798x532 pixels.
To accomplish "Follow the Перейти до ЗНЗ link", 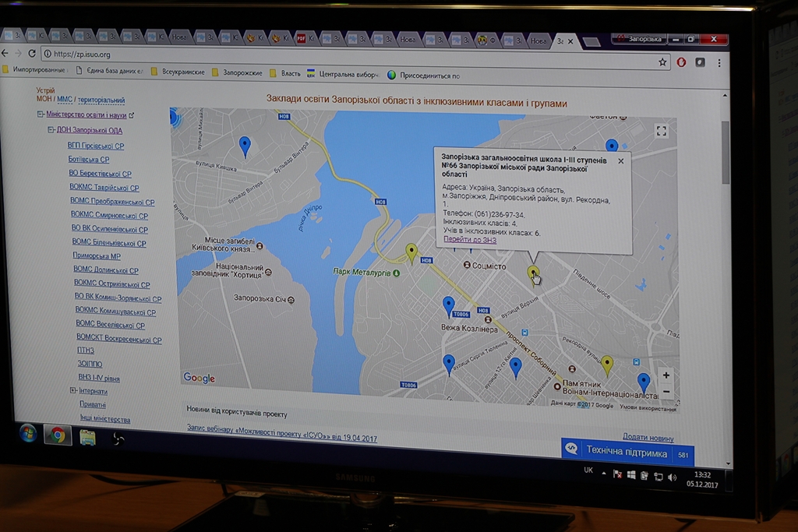I will point(470,240).
